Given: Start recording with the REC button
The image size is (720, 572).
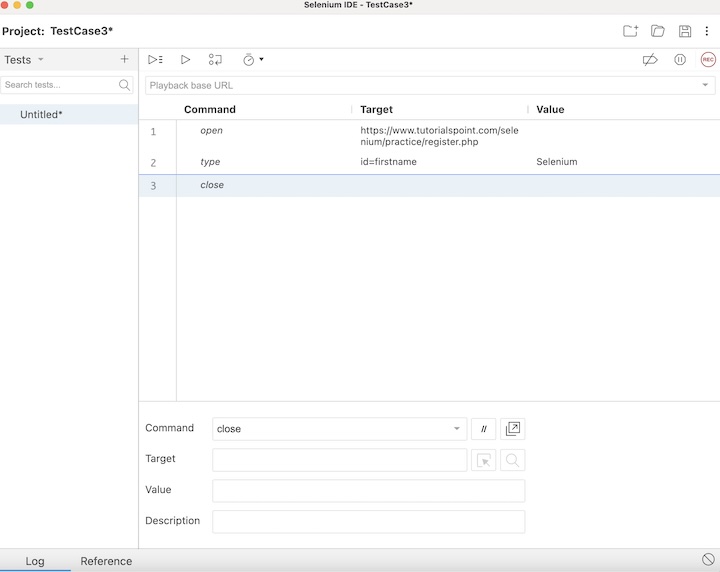Looking at the screenshot, I should click(x=708, y=60).
